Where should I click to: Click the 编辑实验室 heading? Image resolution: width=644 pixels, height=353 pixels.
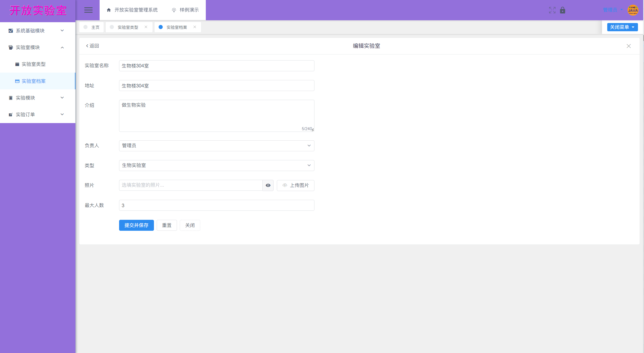click(x=366, y=46)
